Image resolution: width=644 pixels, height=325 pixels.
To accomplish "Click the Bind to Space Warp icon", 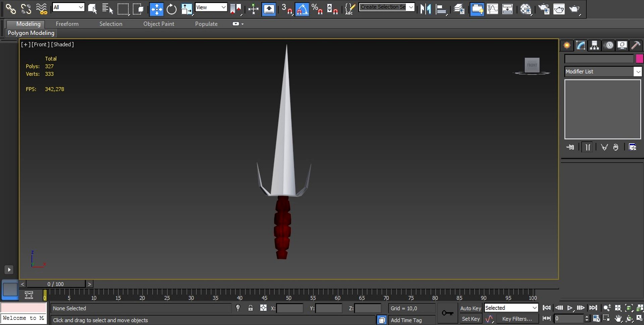I will coord(42,9).
